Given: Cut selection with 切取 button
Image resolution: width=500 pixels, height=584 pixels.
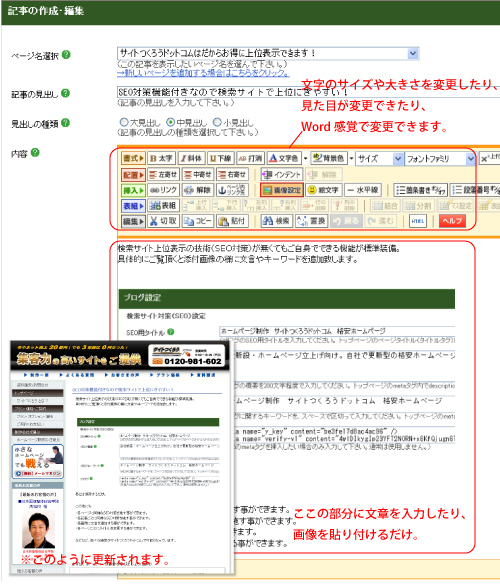Looking at the screenshot, I should [163, 221].
